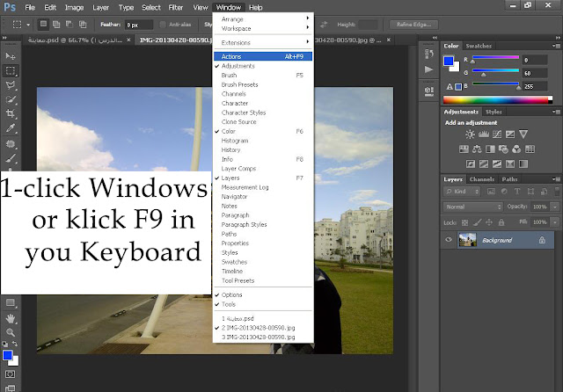Switch to the Channels panel tab
Screen dimensions: 563x392
(x=482, y=179)
